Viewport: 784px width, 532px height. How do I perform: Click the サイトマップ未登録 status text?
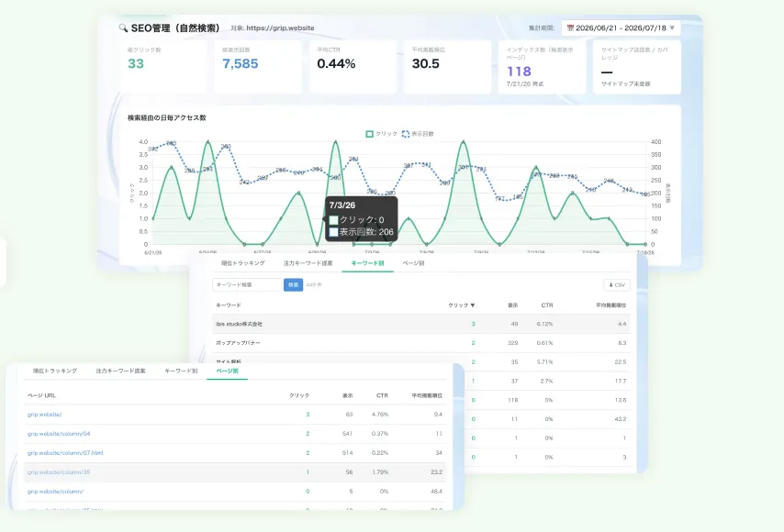click(x=625, y=83)
